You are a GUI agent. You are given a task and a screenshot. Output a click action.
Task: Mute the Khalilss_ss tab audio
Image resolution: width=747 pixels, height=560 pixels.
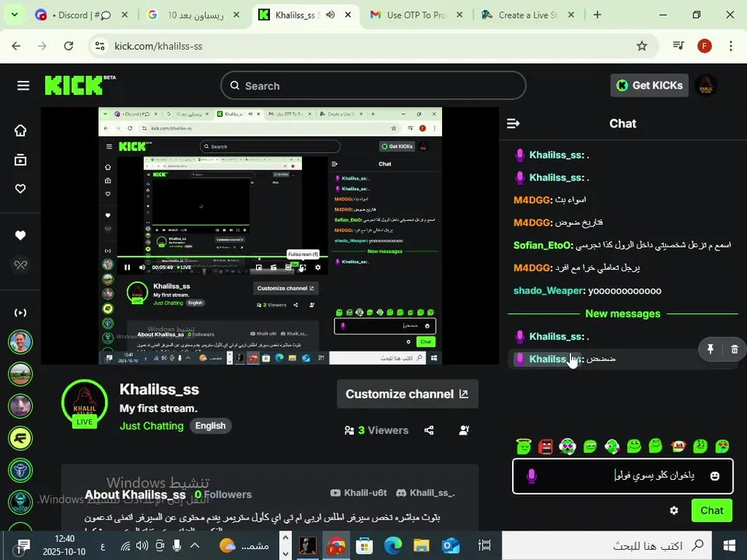pyautogui.click(x=330, y=15)
